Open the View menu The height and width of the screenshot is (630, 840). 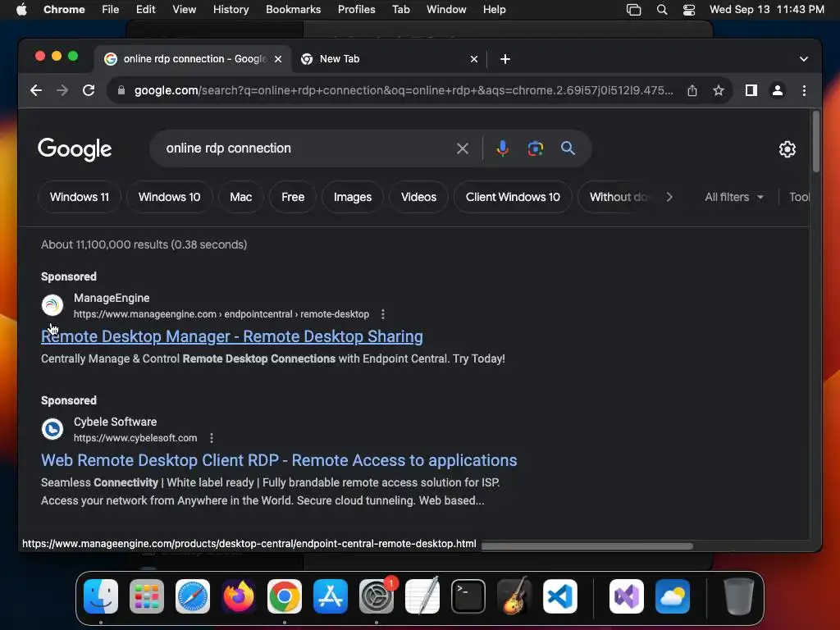click(184, 10)
